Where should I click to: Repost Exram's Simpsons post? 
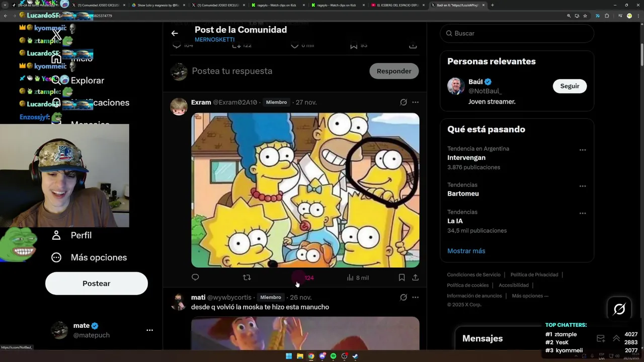tap(247, 278)
